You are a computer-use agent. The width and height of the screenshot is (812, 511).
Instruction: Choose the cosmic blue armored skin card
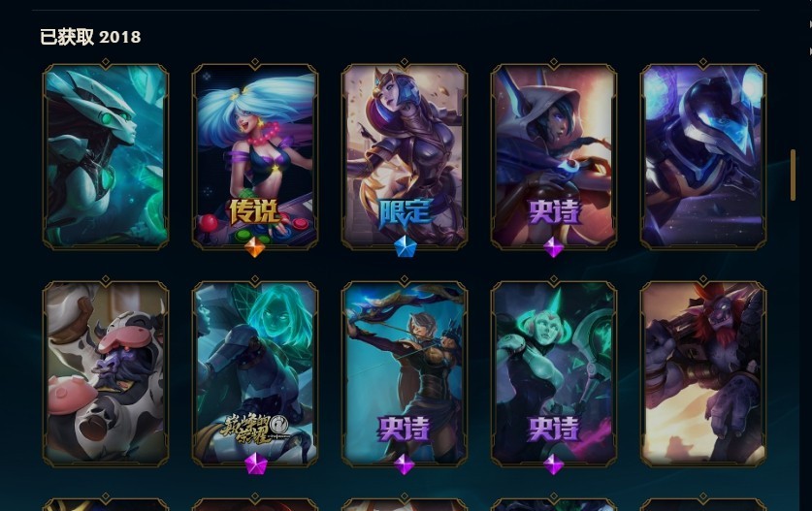[703, 156]
